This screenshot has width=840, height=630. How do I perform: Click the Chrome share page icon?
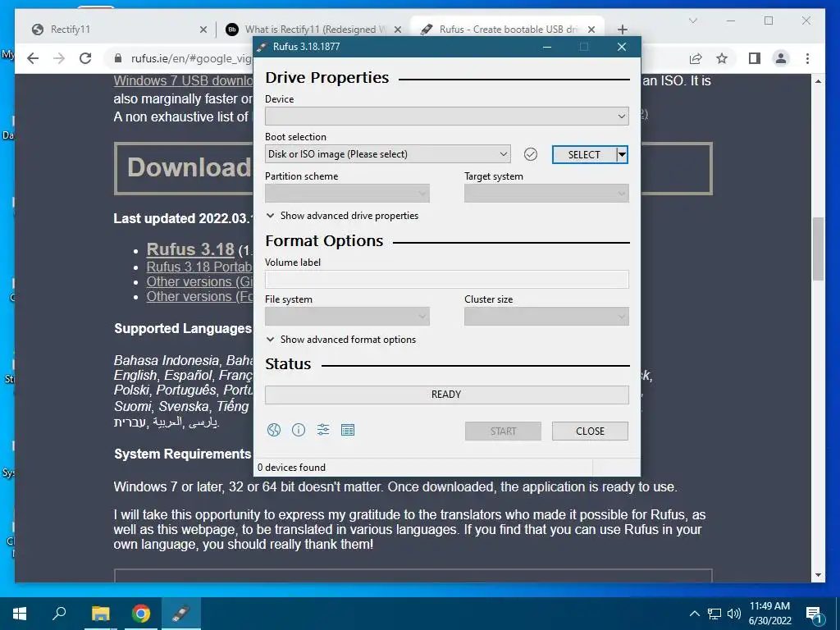(x=696, y=58)
